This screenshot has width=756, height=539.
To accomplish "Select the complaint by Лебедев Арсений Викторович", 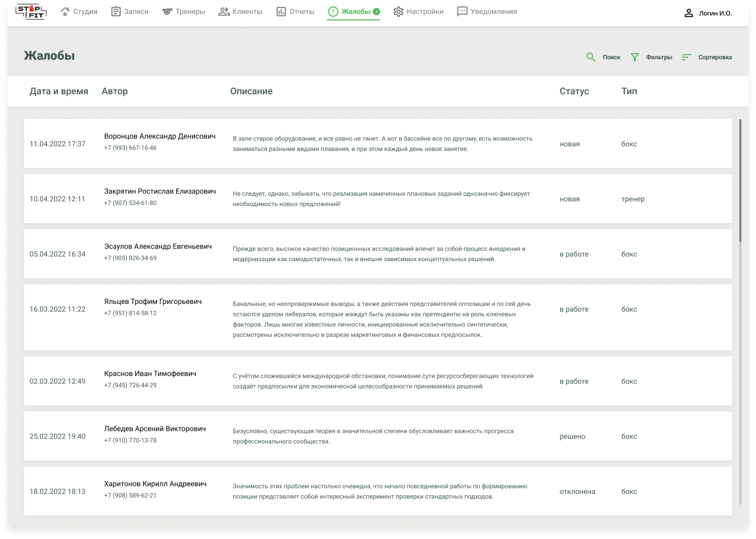I will [155, 428].
